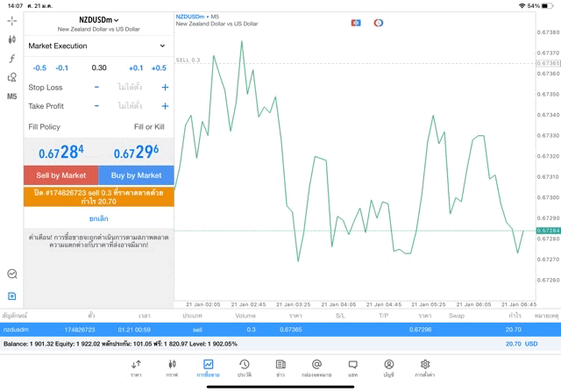Open the Mailbox tab with @ icon
561x392 pixels.
[x=316, y=368]
